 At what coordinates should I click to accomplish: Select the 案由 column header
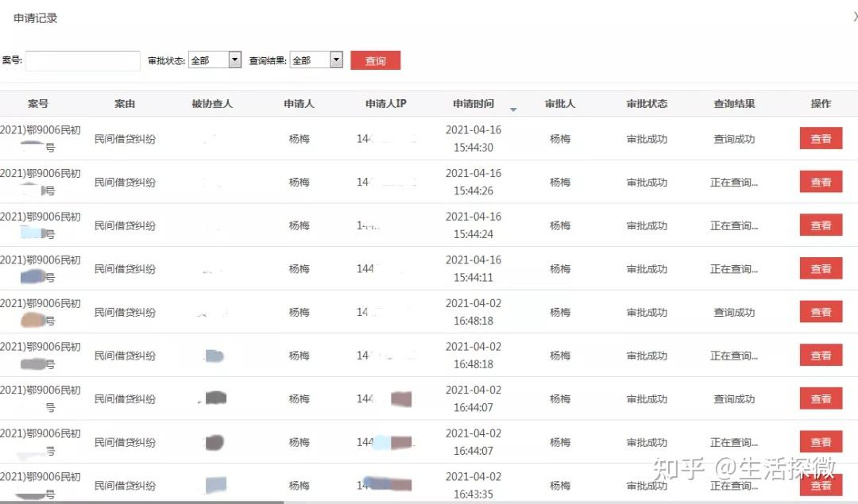point(125,103)
